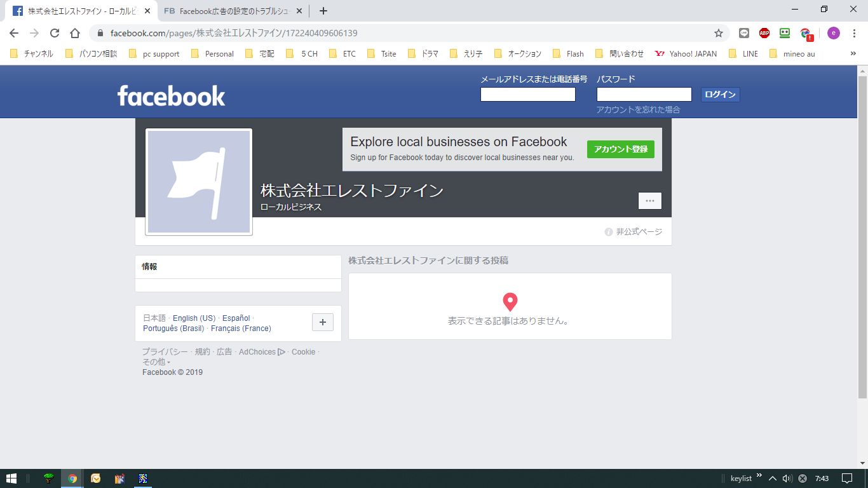Click the red location pin icon
Image resolution: width=868 pixels, height=488 pixels.
coord(510,302)
